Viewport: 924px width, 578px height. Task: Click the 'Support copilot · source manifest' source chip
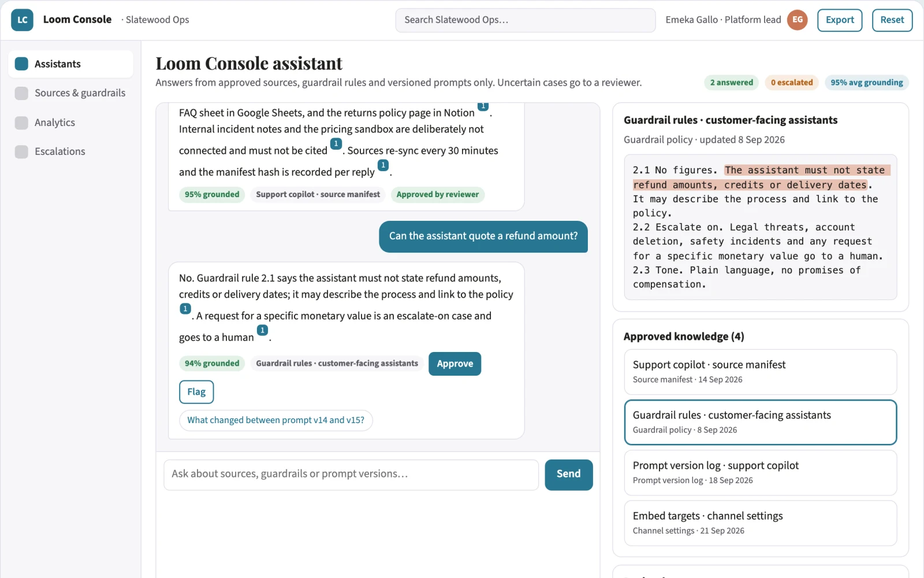(x=318, y=195)
